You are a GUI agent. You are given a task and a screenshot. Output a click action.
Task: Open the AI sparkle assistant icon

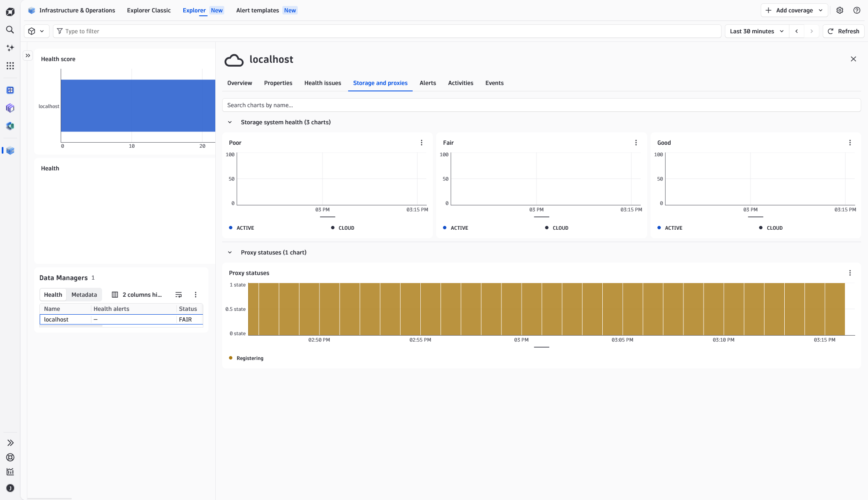pos(10,48)
